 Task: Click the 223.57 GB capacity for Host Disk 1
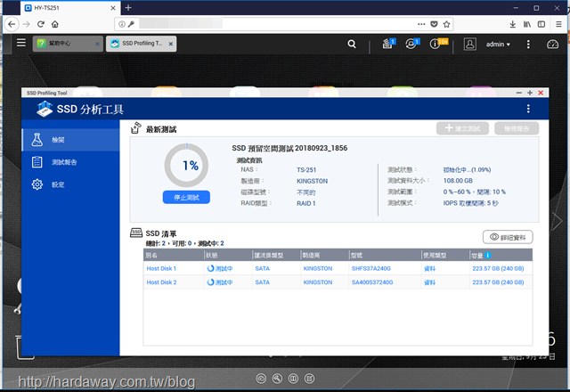pos(498,268)
